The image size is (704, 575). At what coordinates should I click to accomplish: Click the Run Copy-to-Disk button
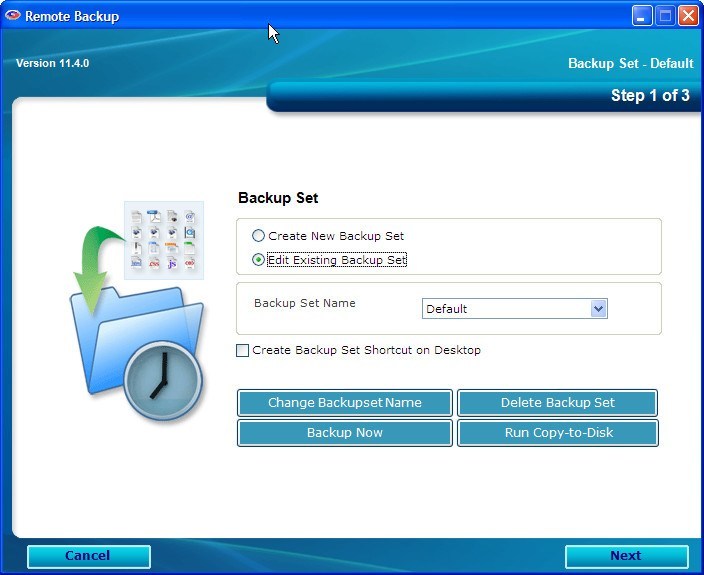pos(558,433)
